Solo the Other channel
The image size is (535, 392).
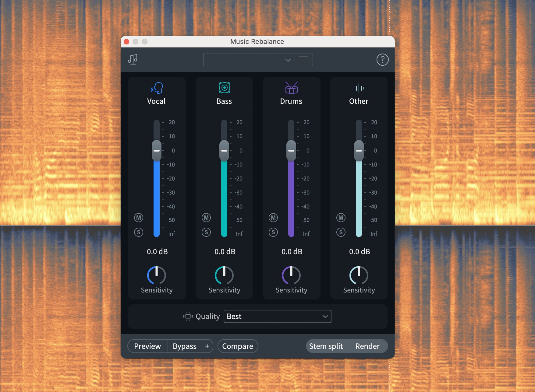pyautogui.click(x=341, y=232)
